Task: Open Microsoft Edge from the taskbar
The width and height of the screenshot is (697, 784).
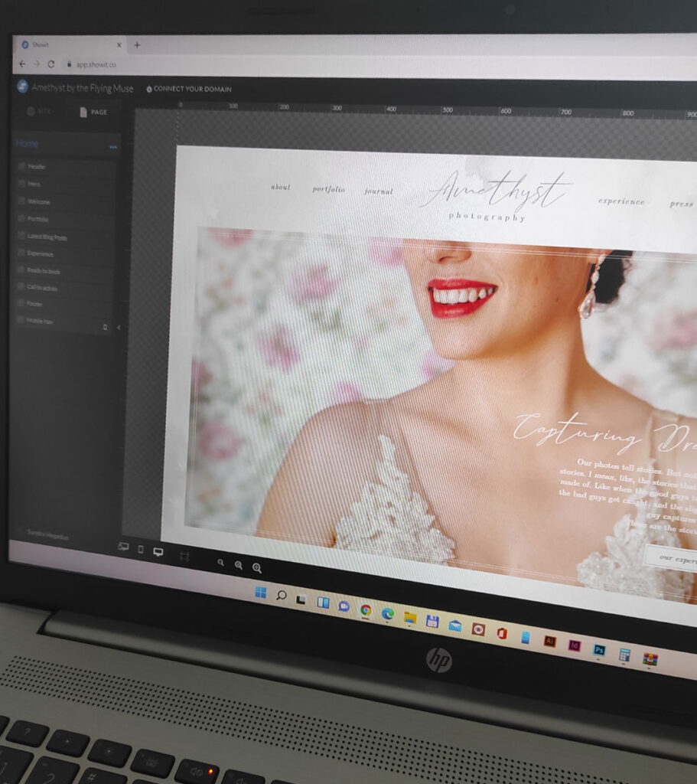Action: click(388, 613)
